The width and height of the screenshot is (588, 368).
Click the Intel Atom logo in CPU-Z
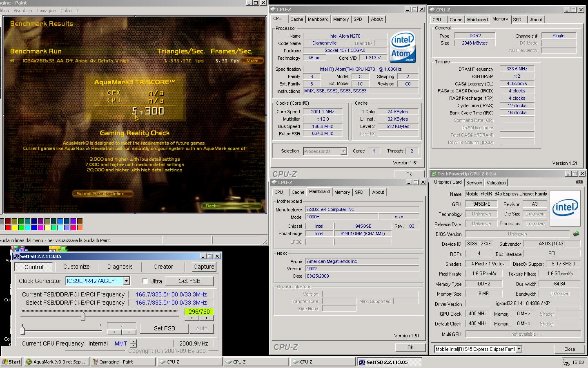pyautogui.click(x=403, y=47)
